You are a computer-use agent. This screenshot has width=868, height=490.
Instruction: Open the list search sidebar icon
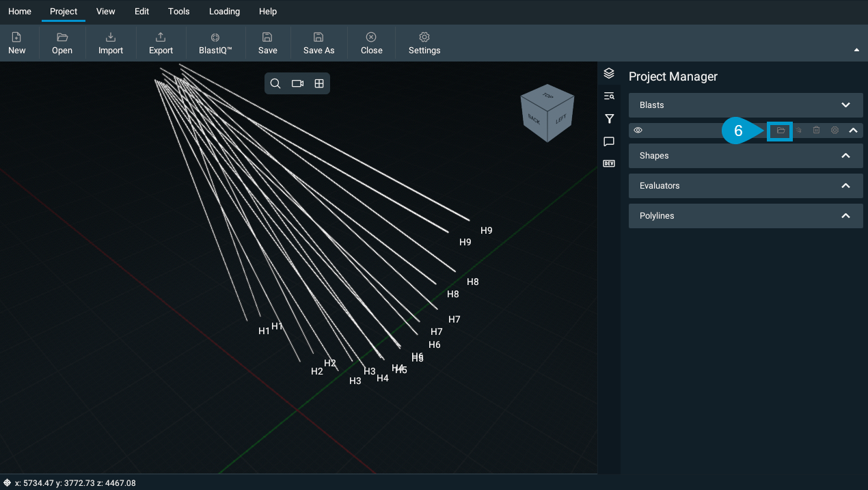point(609,96)
